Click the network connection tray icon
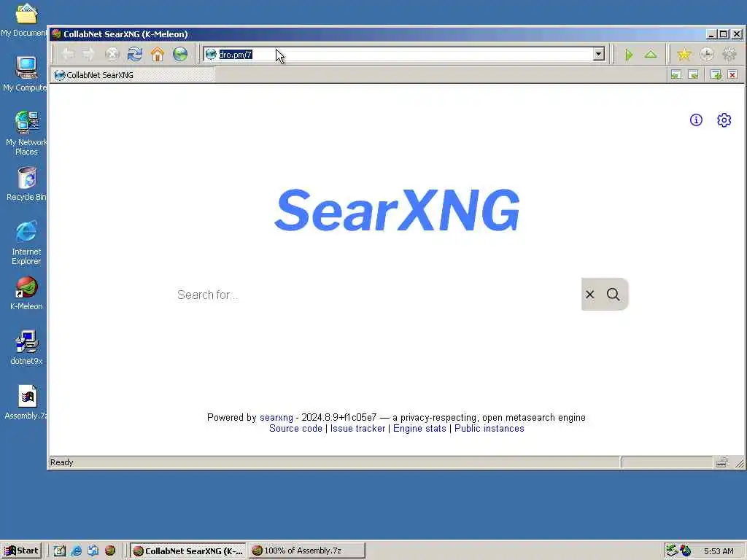 (672, 551)
